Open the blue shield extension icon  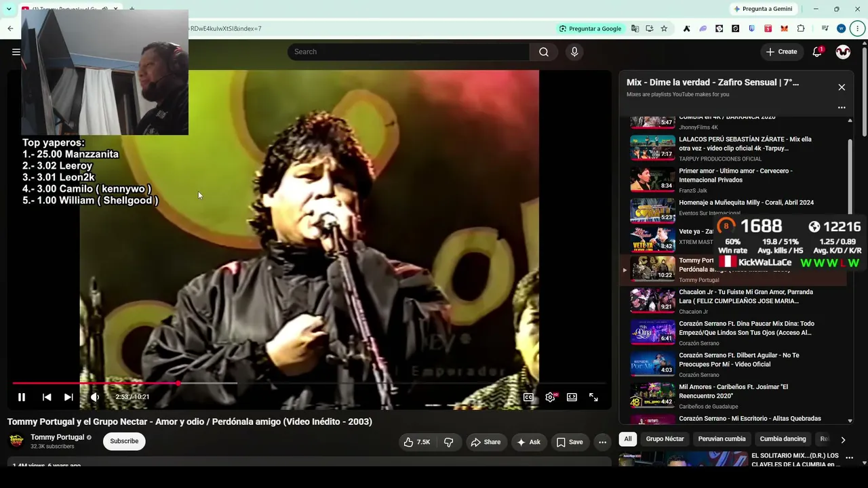click(752, 28)
